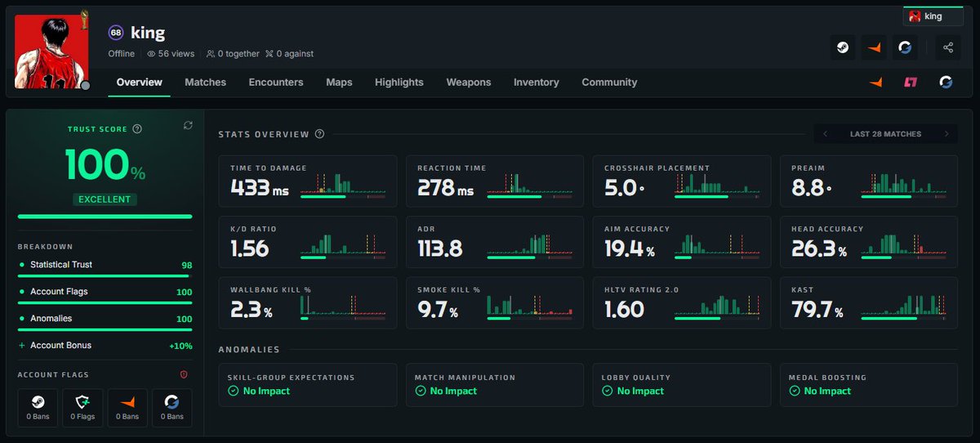Open the K/D Ratio 1.56 card
Screen dimensions: 980x443
point(308,242)
